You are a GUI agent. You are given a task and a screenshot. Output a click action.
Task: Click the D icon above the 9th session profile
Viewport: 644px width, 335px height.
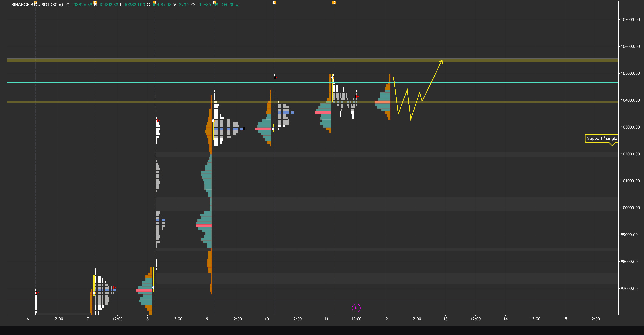pos(214,3)
